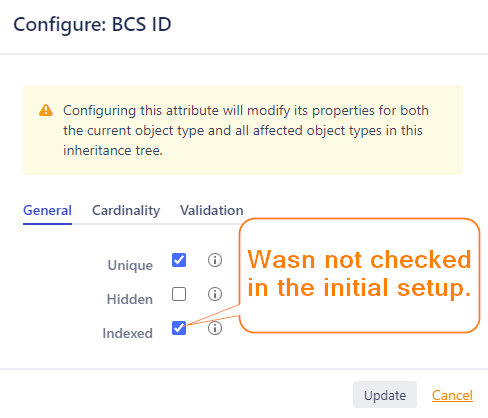Click the Update button
Screen dimensions: 488x418
pos(385,395)
